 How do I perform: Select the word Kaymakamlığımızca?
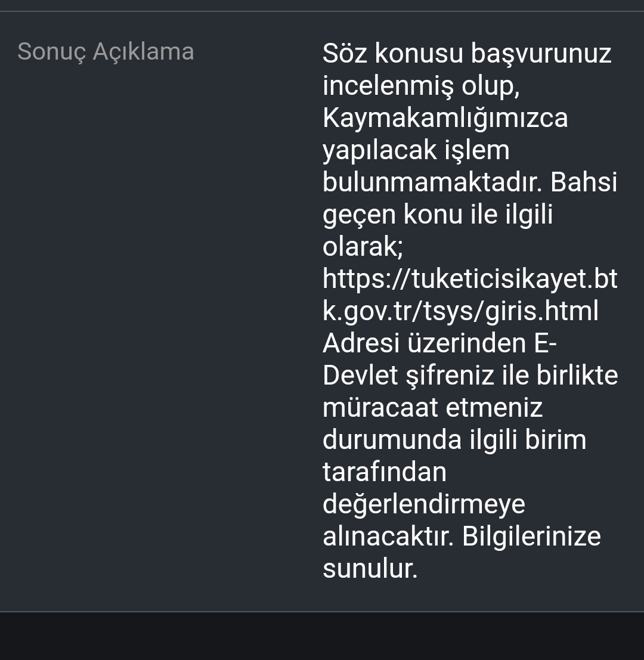(x=445, y=118)
